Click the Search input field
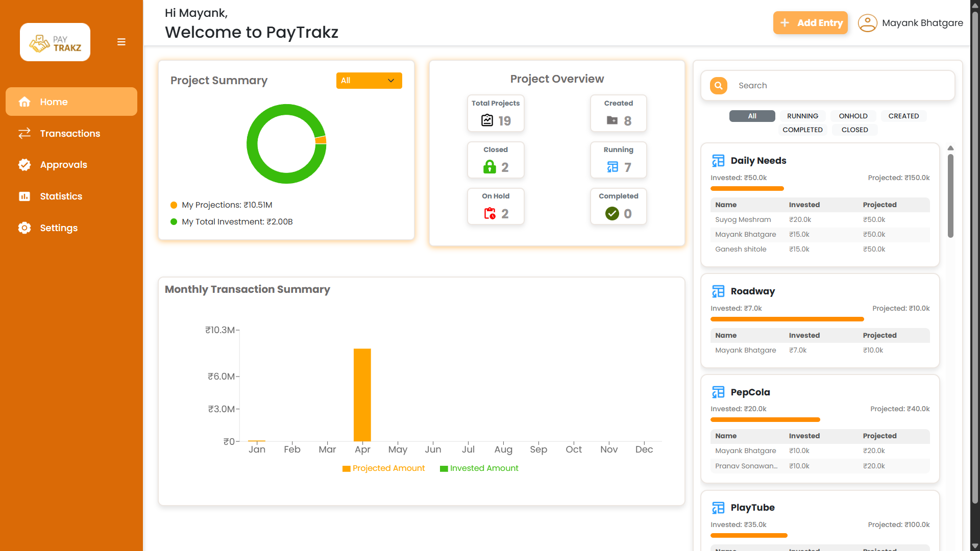980x551 pixels. pos(842,86)
